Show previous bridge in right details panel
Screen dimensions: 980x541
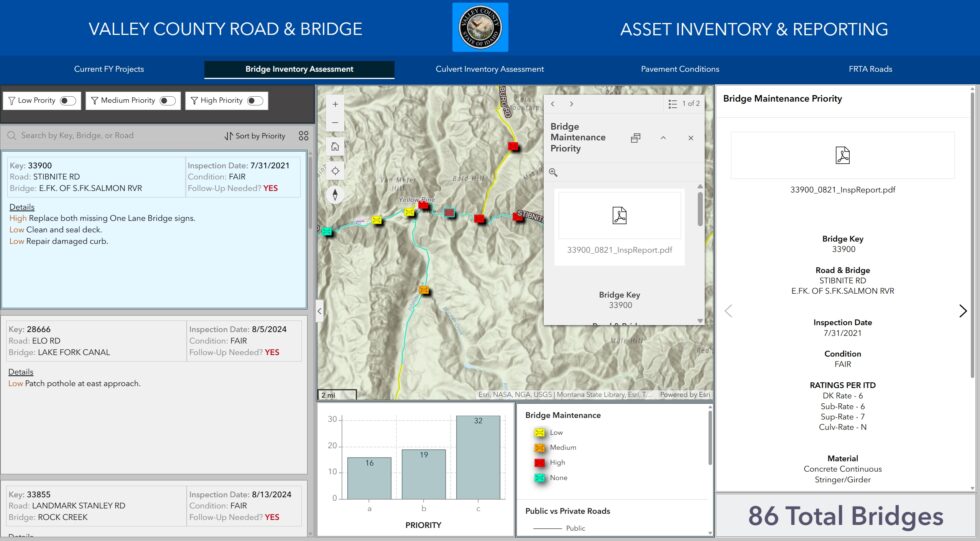(x=729, y=311)
